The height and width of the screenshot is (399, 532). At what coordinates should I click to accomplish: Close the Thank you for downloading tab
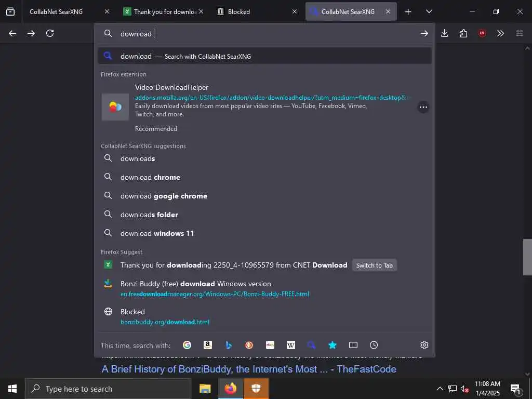click(201, 11)
